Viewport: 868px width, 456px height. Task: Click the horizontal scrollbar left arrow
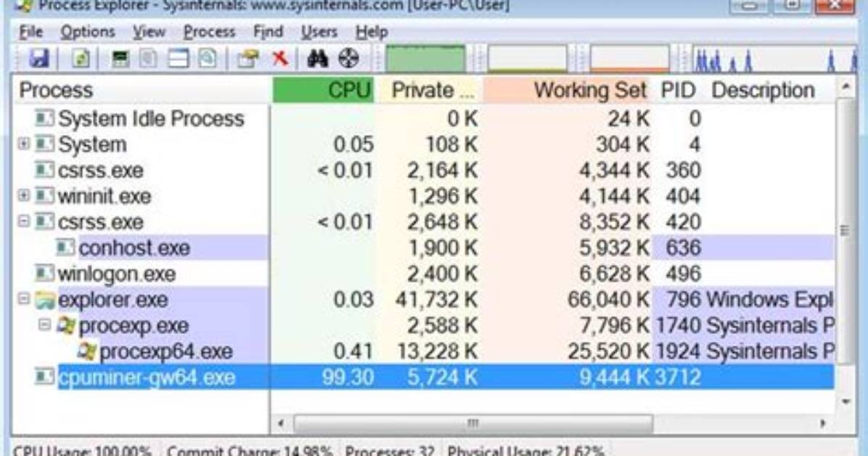point(281,423)
